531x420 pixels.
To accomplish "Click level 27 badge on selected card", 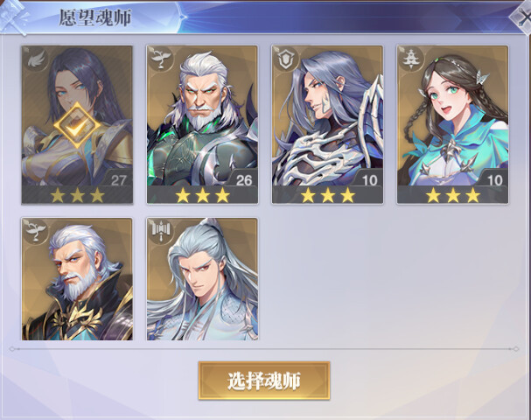I will 118,180.
